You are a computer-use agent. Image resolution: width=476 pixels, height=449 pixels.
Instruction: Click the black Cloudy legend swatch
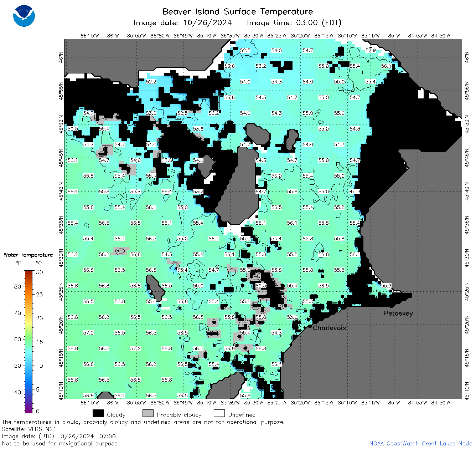[98, 413]
